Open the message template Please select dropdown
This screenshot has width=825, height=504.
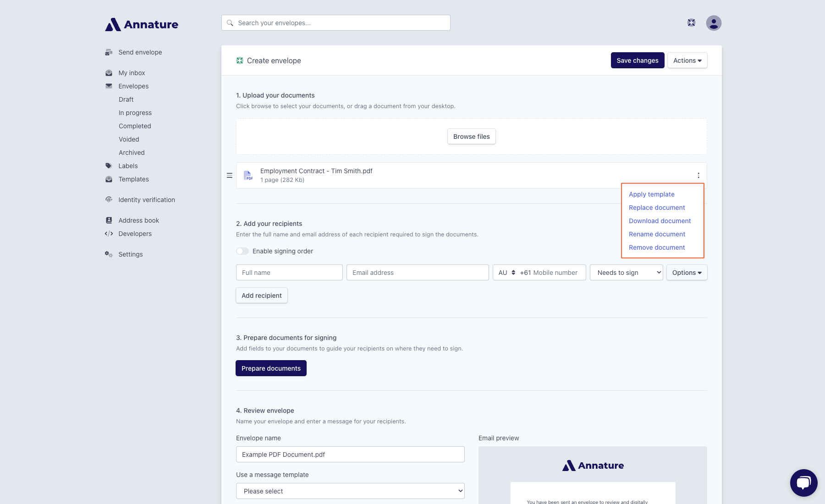(x=350, y=491)
